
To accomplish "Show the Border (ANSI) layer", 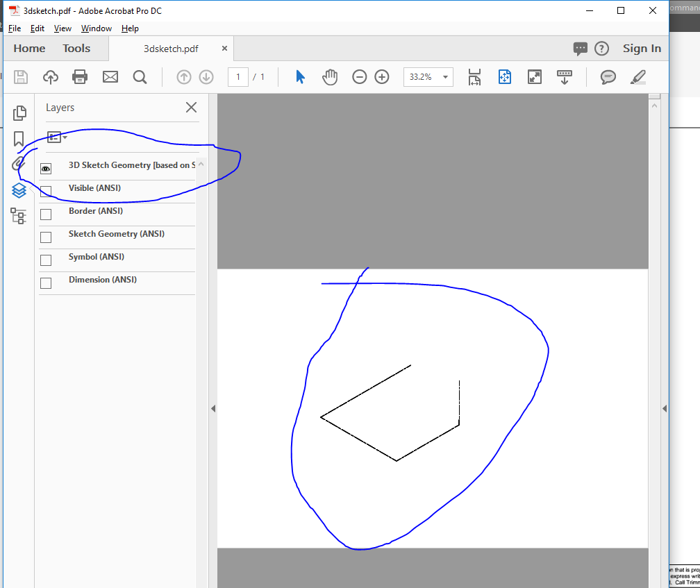I will (46, 215).
